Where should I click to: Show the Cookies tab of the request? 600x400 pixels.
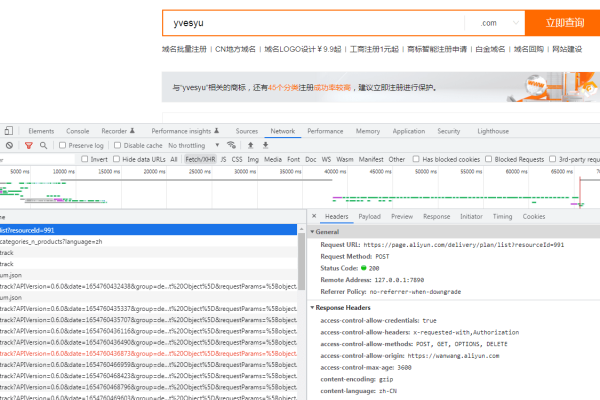(x=534, y=217)
